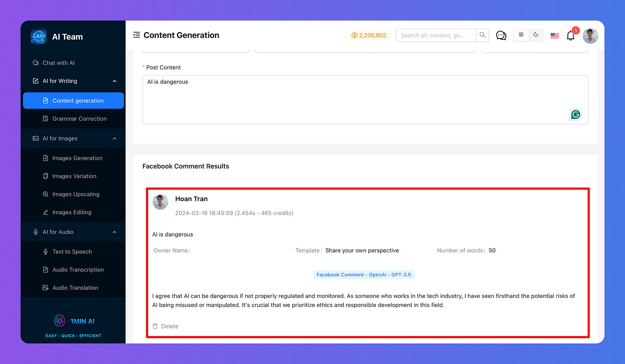
Task: Click the Images Upscaling magnifier icon
Action: (x=46, y=194)
